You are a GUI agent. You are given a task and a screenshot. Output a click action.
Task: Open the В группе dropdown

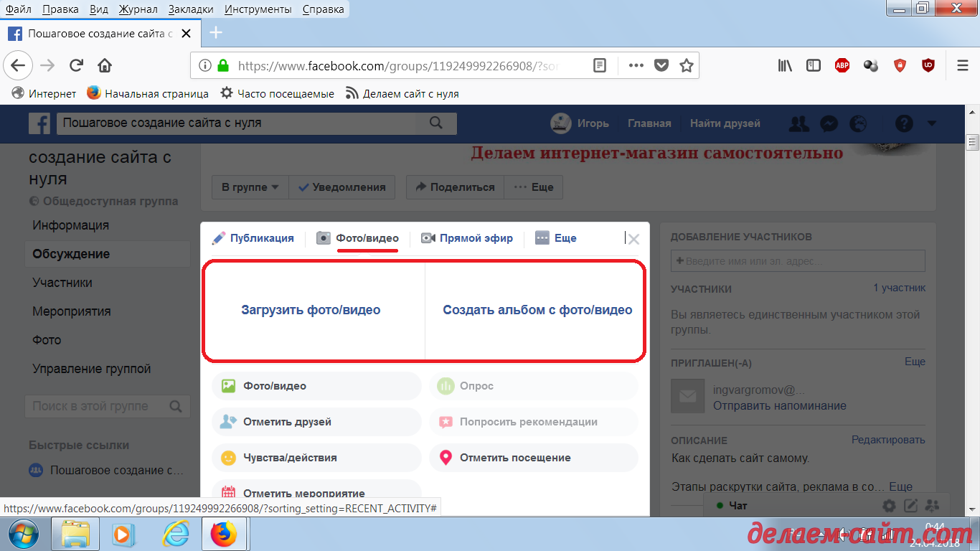[250, 187]
